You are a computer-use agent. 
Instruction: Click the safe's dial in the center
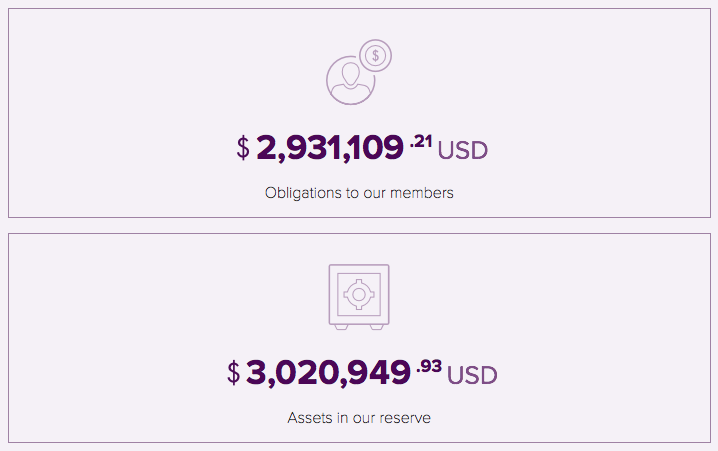tap(359, 294)
